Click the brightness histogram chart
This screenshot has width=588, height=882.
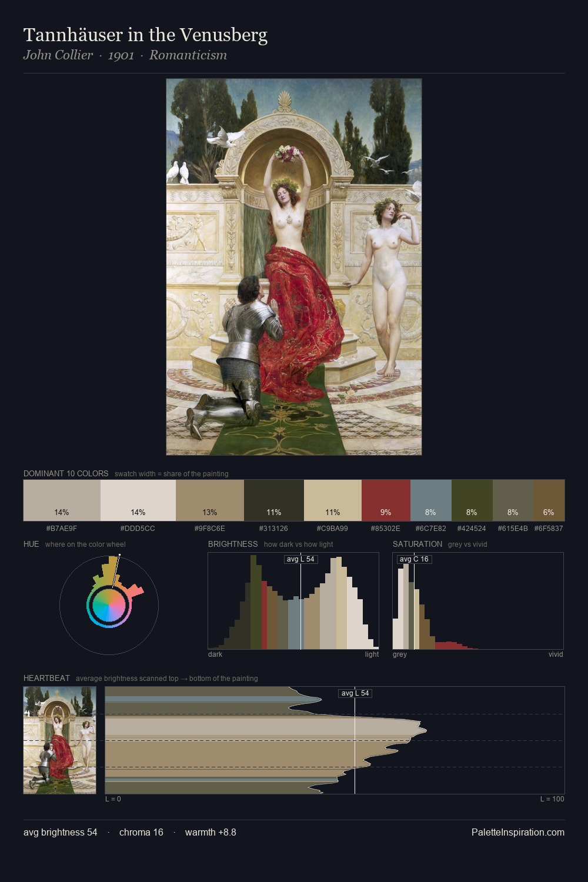pyautogui.click(x=293, y=601)
